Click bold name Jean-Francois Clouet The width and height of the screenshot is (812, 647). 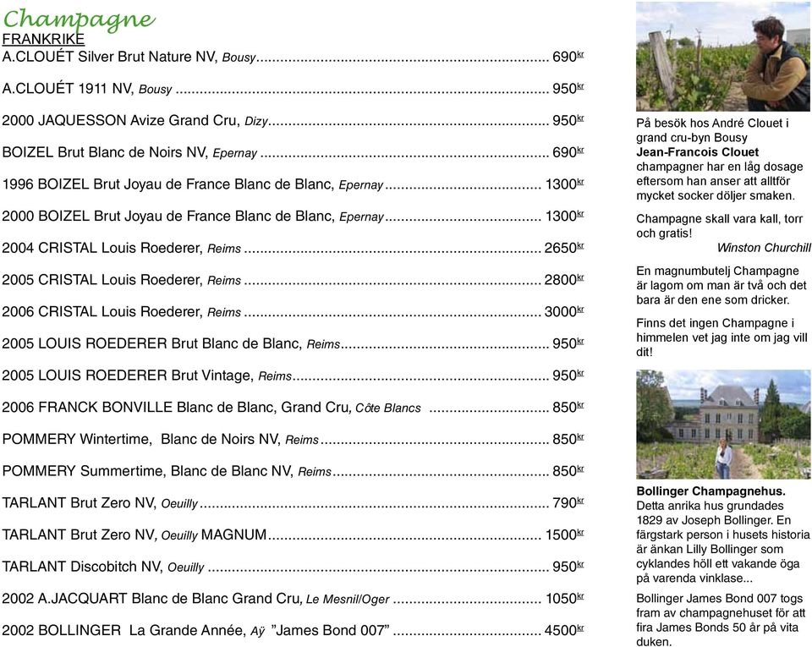pos(698,152)
